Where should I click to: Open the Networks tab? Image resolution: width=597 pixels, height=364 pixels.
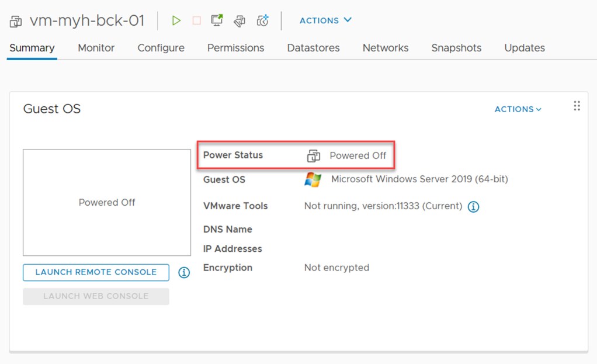coord(385,48)
